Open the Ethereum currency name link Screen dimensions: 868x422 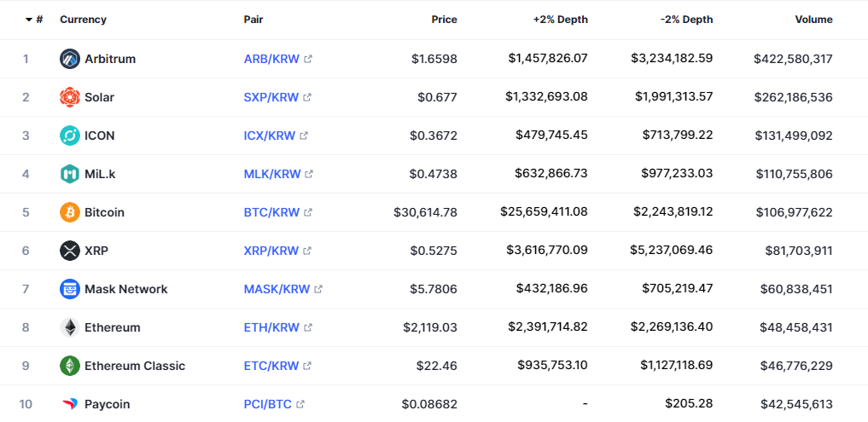click(112, 327)
